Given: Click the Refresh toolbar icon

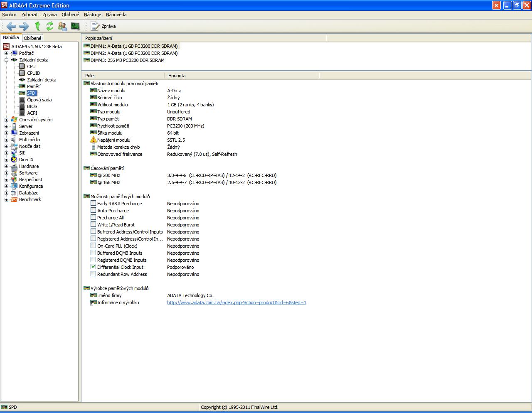Looking at the screenshot, I should (50, 26).
